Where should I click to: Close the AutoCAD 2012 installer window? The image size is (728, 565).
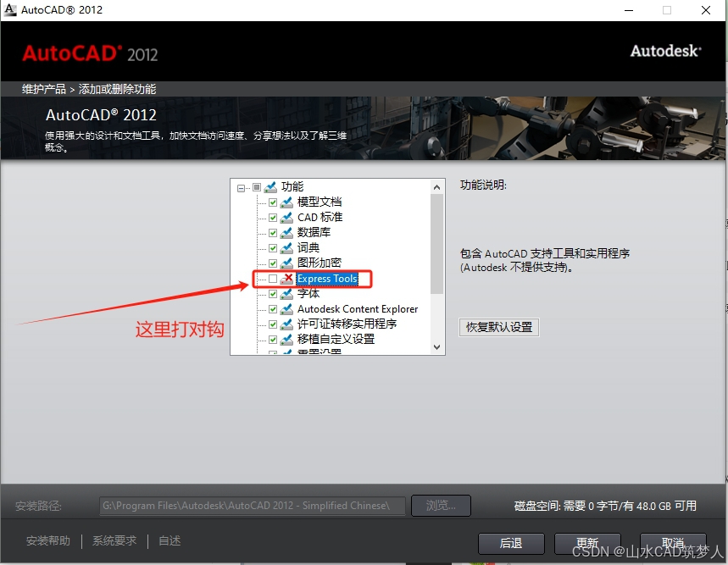pos(706,10)
